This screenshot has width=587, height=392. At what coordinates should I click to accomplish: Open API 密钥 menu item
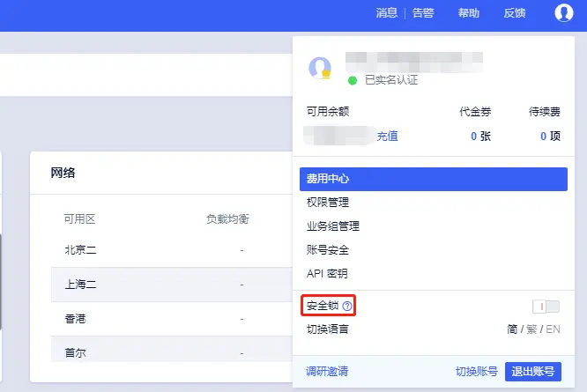434,273
